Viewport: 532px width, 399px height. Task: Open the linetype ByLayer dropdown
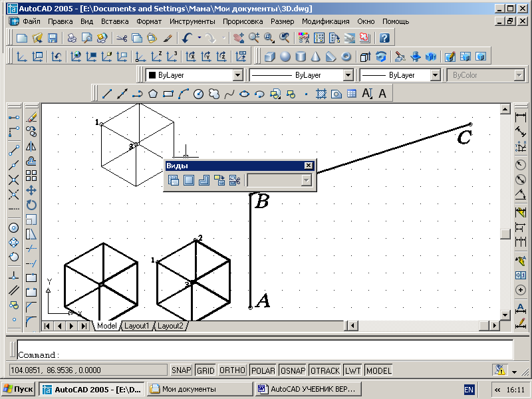point(348,75)
